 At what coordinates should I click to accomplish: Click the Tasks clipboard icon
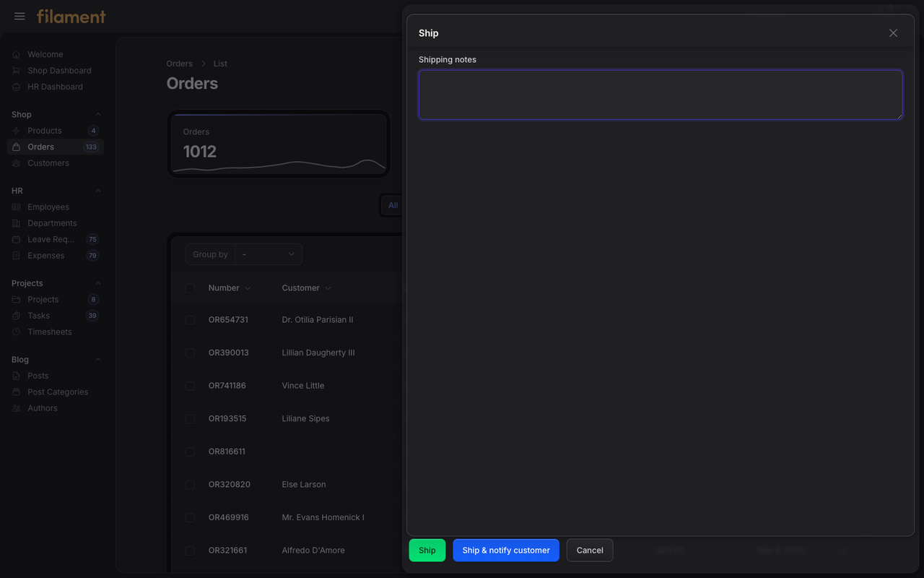17,316
